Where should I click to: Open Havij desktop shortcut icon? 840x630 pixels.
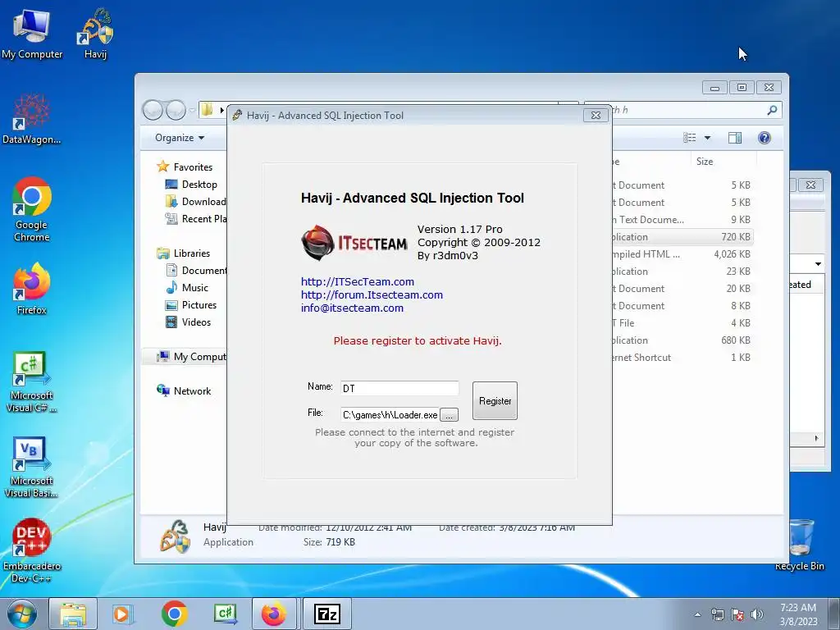(96, 34)
